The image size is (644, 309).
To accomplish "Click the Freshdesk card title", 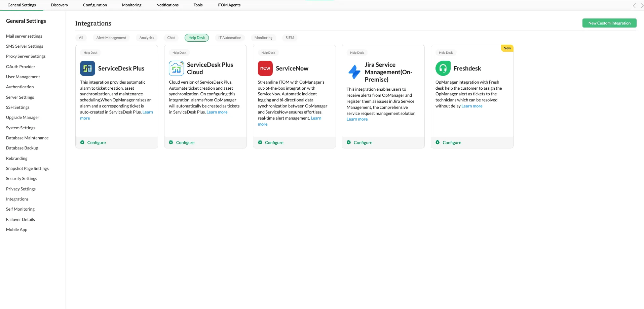I will [x=467, y=69].
